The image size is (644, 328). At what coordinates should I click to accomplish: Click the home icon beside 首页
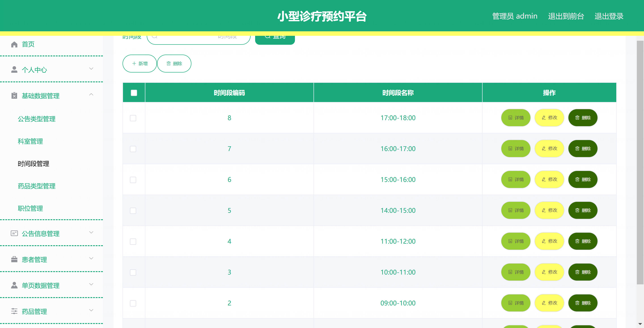click(14, 44)
